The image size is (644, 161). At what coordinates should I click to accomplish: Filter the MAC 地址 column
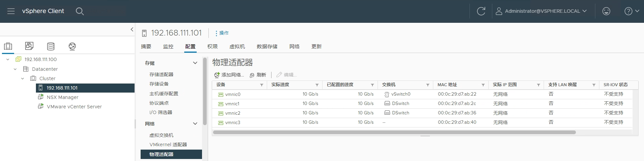coord(483,85)
